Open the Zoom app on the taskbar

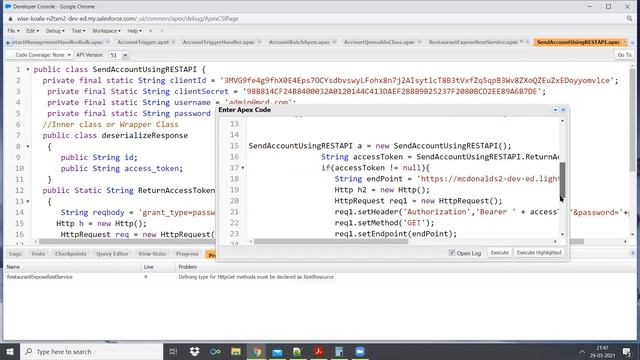pos(360,351)
